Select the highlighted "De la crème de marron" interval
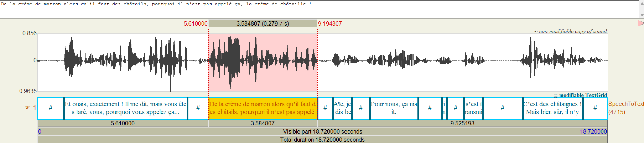644x143 pixels. [263, 108]
